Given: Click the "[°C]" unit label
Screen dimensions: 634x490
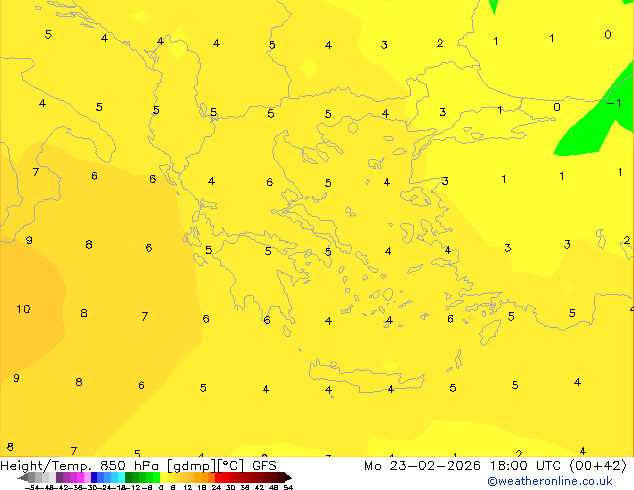Looking at the screenshot, I should click(x=231, y=466).
